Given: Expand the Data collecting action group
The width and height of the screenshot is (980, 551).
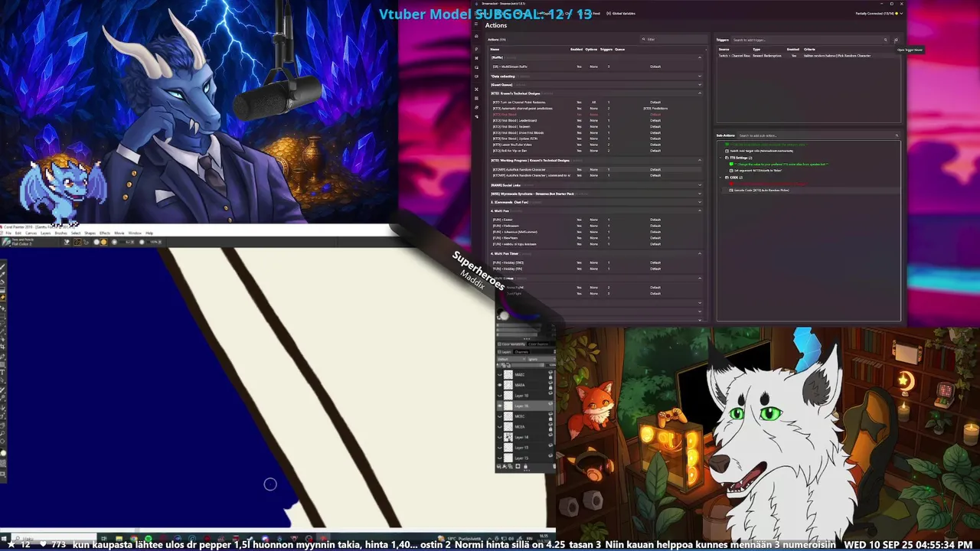Looking at the screenshot, I should click(700, 76).
